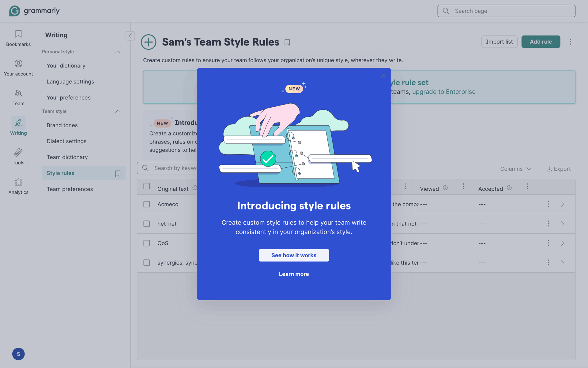Screen dimensions: 588x368
Task: Expand the synergies rule row chevron
Action: pos(563,263)
